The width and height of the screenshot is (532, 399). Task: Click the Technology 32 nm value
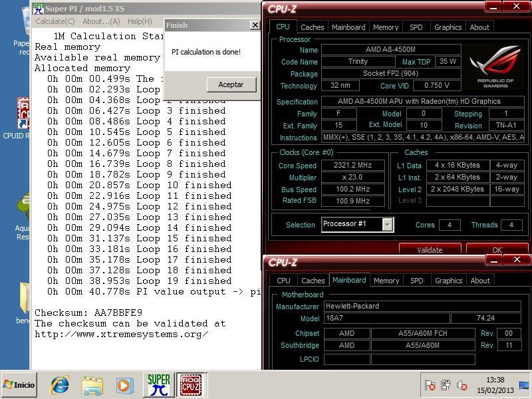(340, 86)
